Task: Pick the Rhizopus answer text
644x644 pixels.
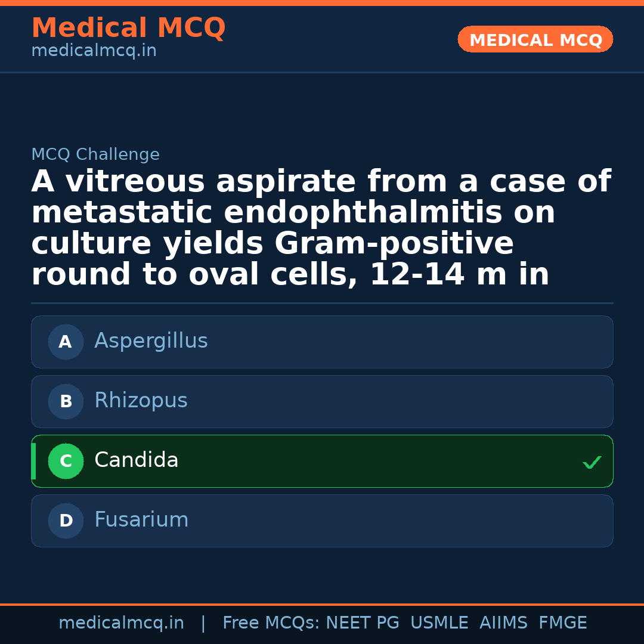Action: [x=141, y=401]
